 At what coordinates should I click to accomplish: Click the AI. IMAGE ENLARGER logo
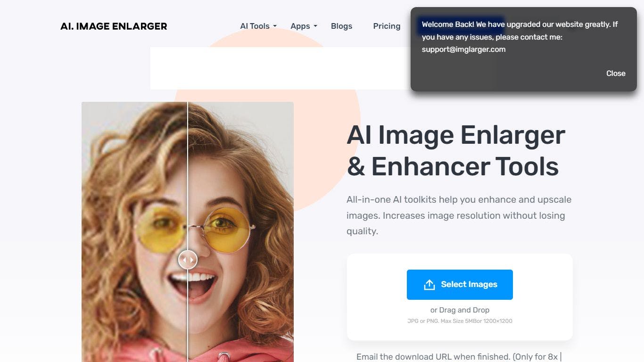114,26
